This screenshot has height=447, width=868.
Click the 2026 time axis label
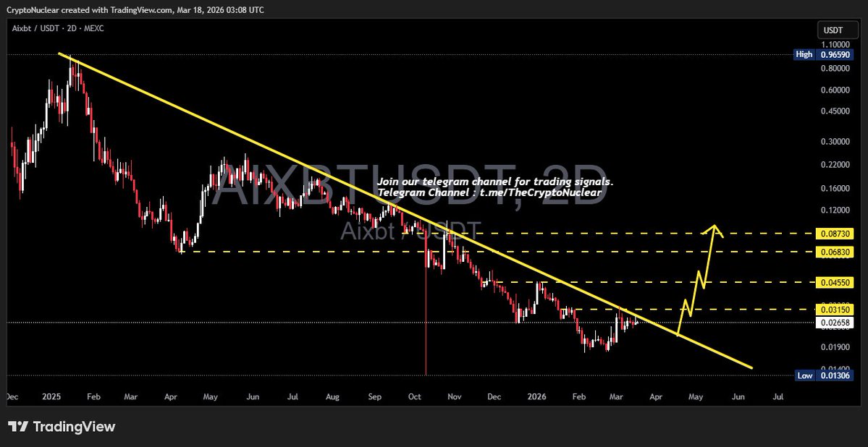537,396
